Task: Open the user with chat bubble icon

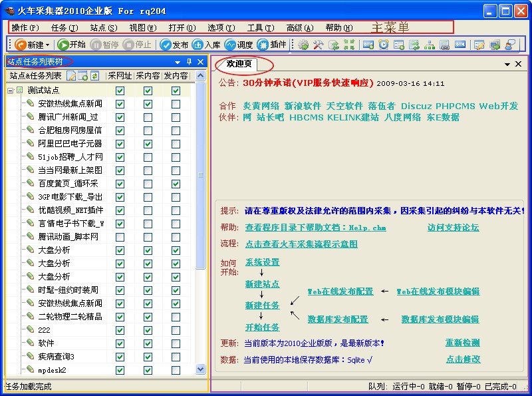Action: click(510, 45)
